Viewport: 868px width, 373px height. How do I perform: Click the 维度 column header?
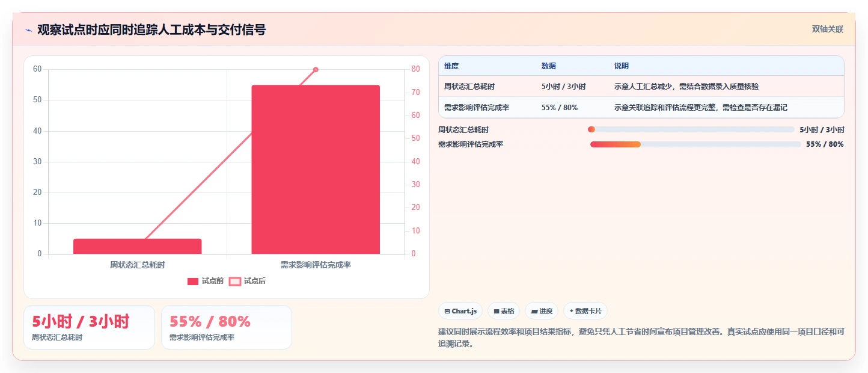tap(451, 66)
